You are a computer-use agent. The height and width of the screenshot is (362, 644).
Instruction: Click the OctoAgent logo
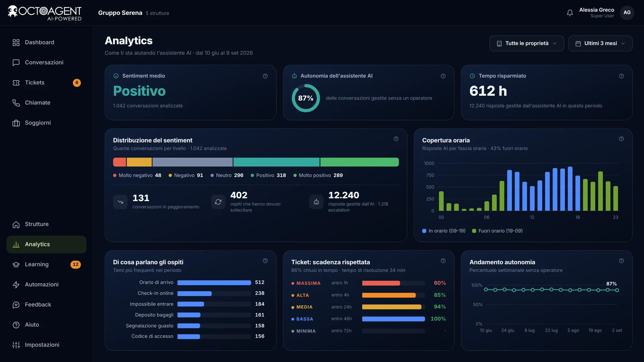(x=45, y=13)
